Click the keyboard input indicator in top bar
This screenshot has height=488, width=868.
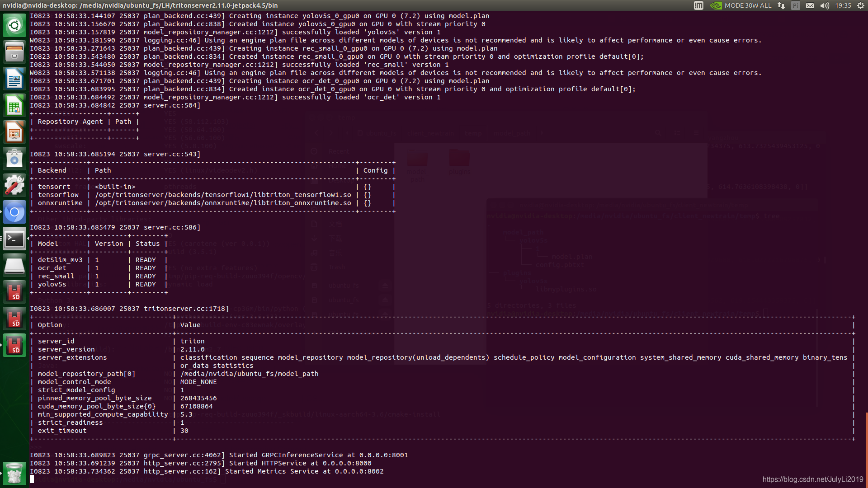coord(698,5)
